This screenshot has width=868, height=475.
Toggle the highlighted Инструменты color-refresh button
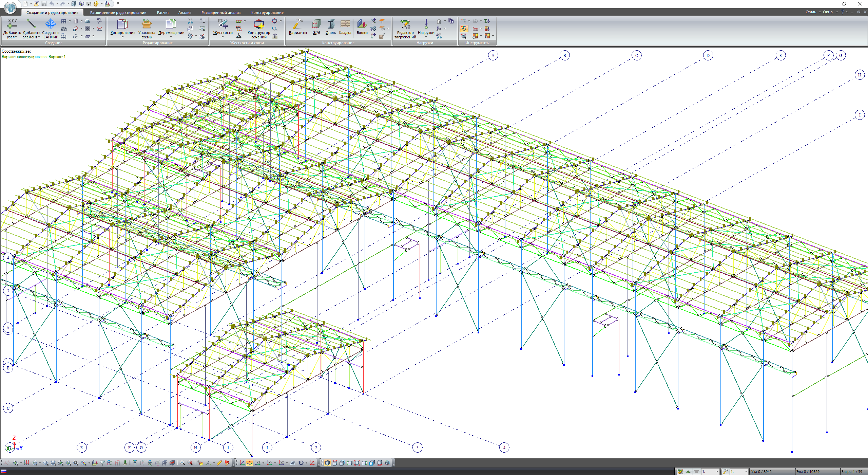[464, 29]
